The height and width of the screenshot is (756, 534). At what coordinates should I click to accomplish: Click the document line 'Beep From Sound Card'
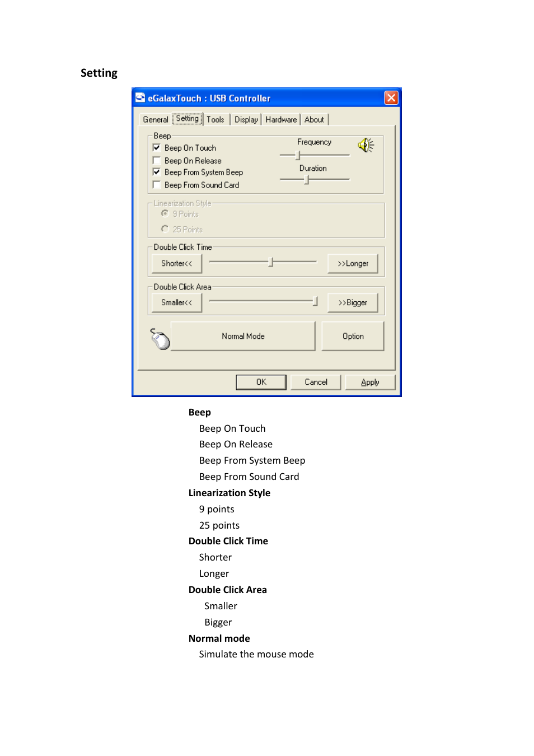pyautogui.click(x=249, y=477)
